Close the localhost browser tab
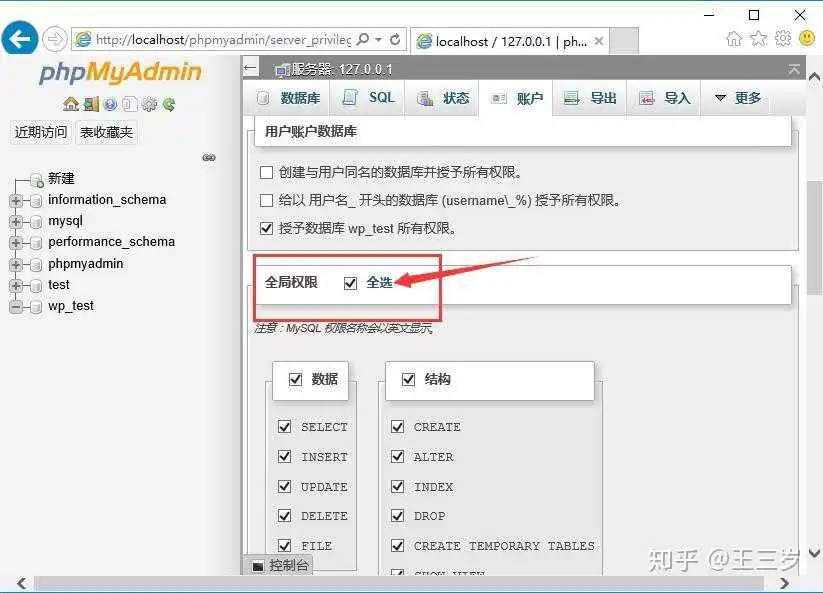Screen dimensions: 823x593 pyautogui.click(x=598, y=40)
